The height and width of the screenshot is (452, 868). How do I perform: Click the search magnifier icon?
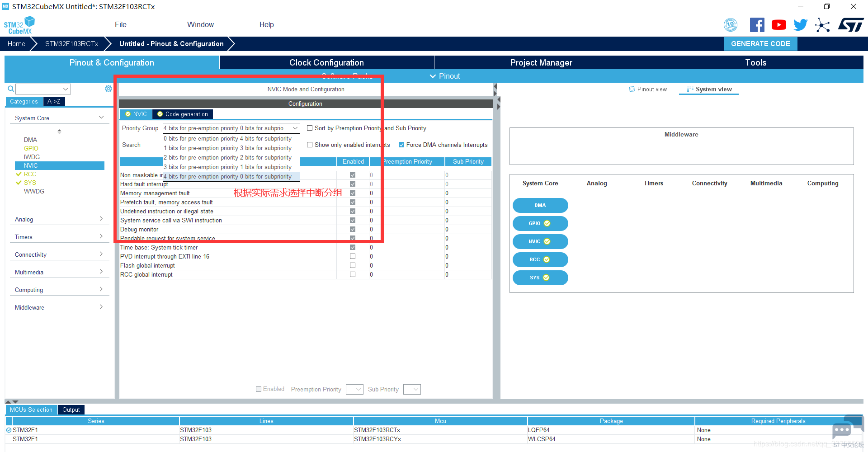(x=11, y=89)
